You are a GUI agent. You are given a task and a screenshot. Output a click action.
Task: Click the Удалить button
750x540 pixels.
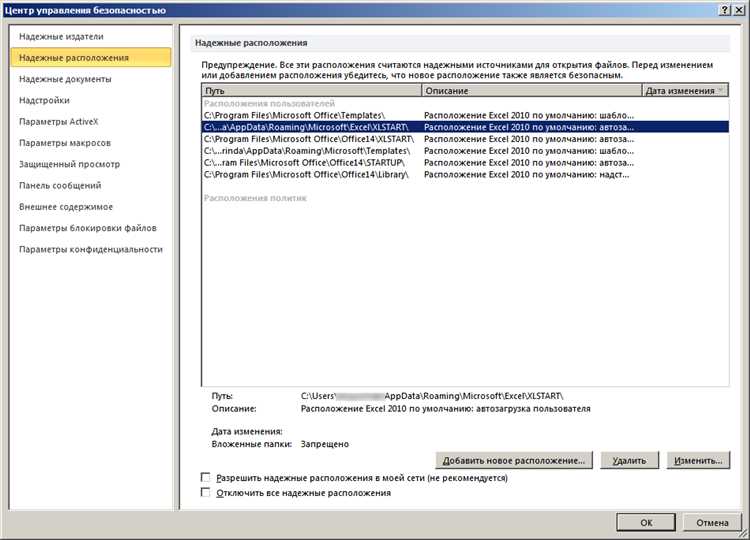pos(629,461)
